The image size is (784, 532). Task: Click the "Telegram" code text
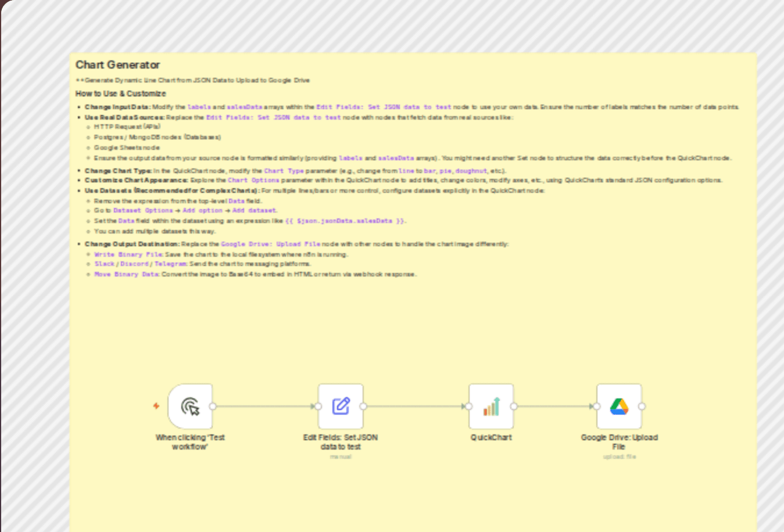[x=170, y=264]
